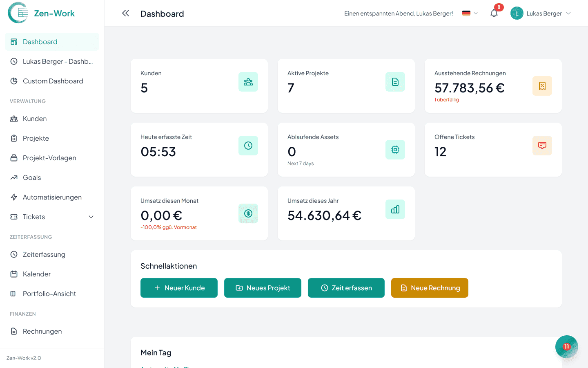This screenshot has width=588, height=368.
Task: Click the 54.630,64 € yearly revenue value
Action: pos(325,215)
